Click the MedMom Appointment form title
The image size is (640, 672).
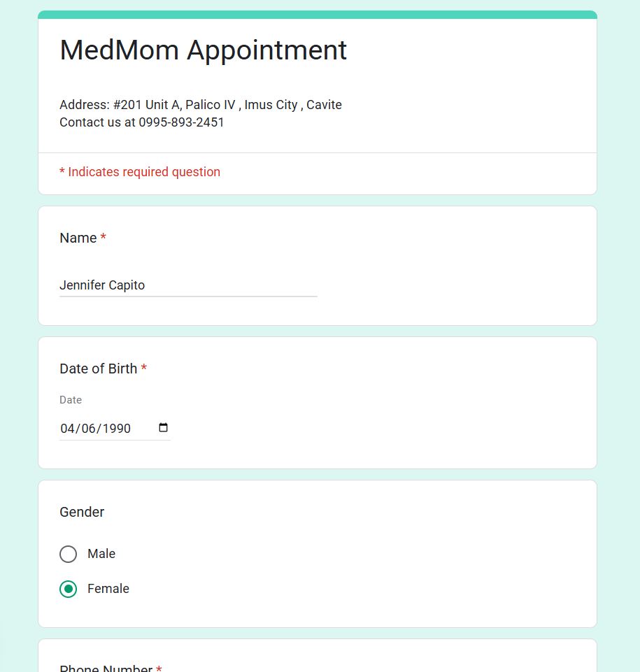coord(203,50)
